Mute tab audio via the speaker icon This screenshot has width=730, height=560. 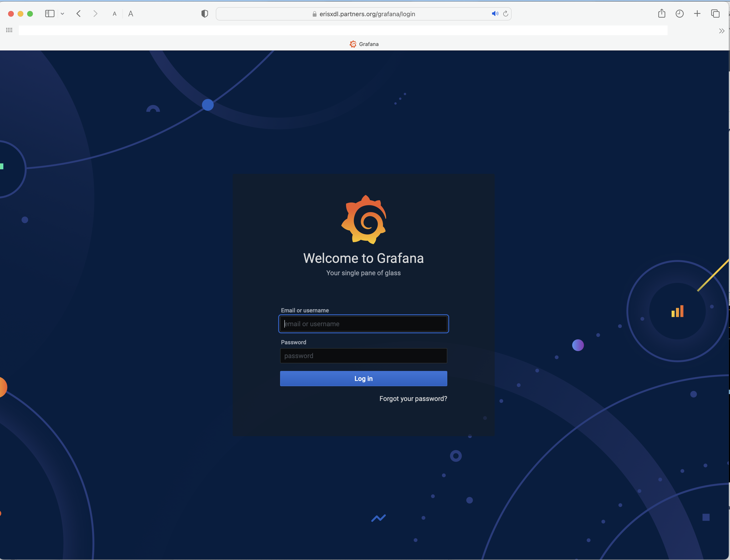point(495,14)
